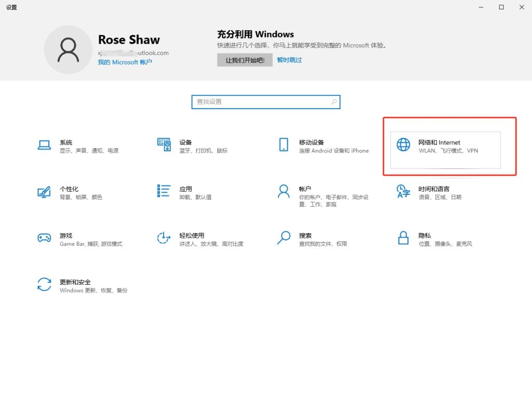Click the 暂时跳过 link

pyautogui.click(x=289, y=60)
